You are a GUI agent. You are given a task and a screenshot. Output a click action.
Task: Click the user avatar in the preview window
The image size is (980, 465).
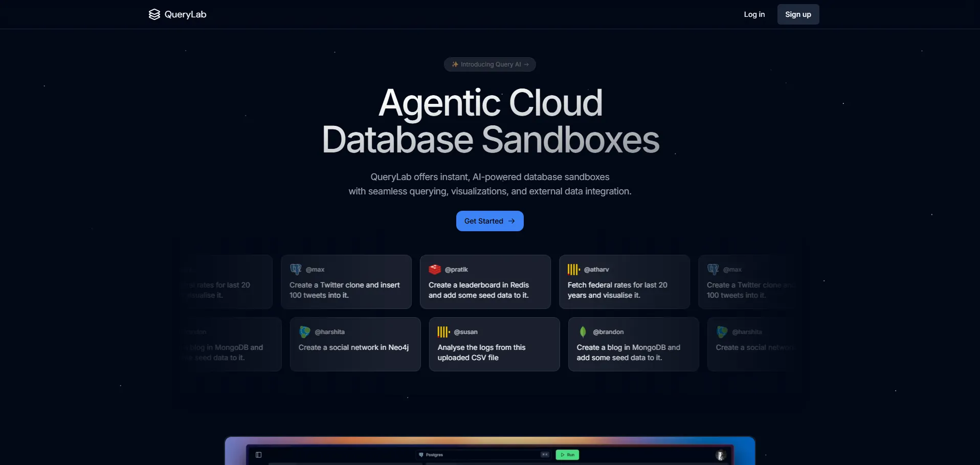pyautogui.click(x=721, y=455)
